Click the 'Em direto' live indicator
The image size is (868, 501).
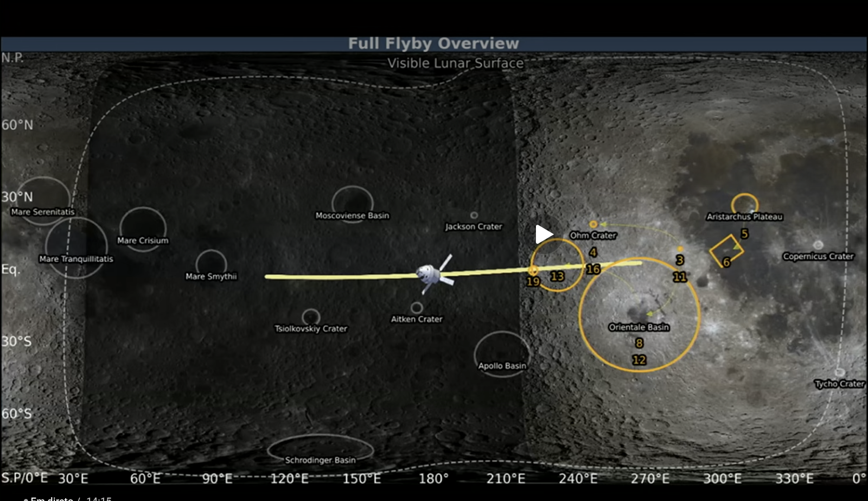[x=52, y=498]
